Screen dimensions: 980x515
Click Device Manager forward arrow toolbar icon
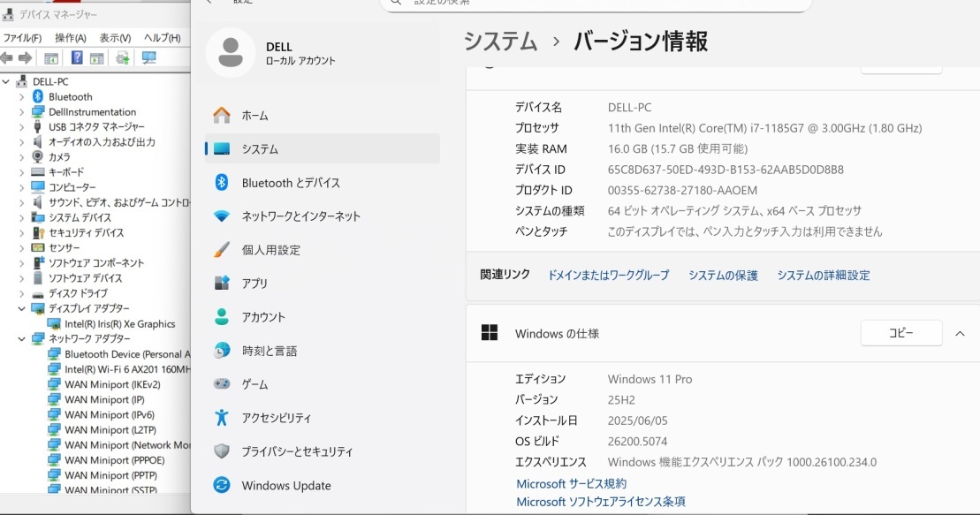click(x=25, y=58)
